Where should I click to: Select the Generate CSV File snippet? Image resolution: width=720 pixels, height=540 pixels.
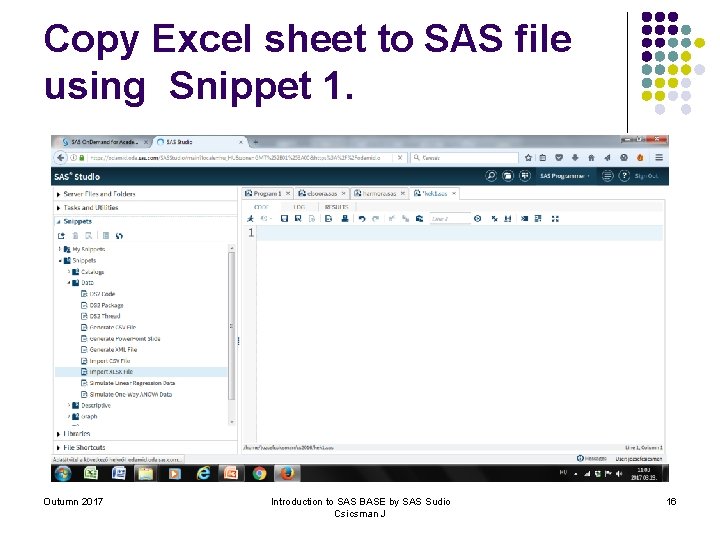(x=113, y=327)
